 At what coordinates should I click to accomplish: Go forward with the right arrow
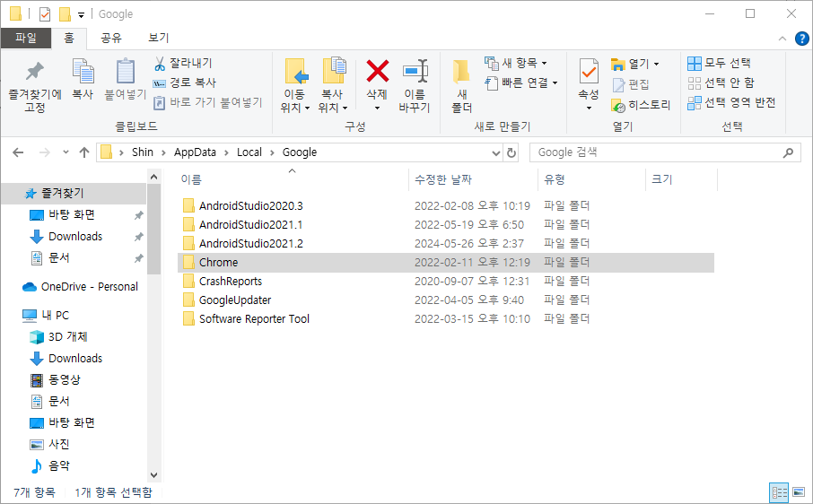coord(45,152)
